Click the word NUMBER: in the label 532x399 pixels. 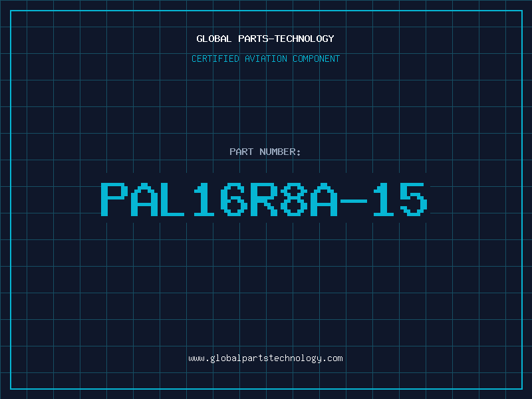tap(280, 152)
